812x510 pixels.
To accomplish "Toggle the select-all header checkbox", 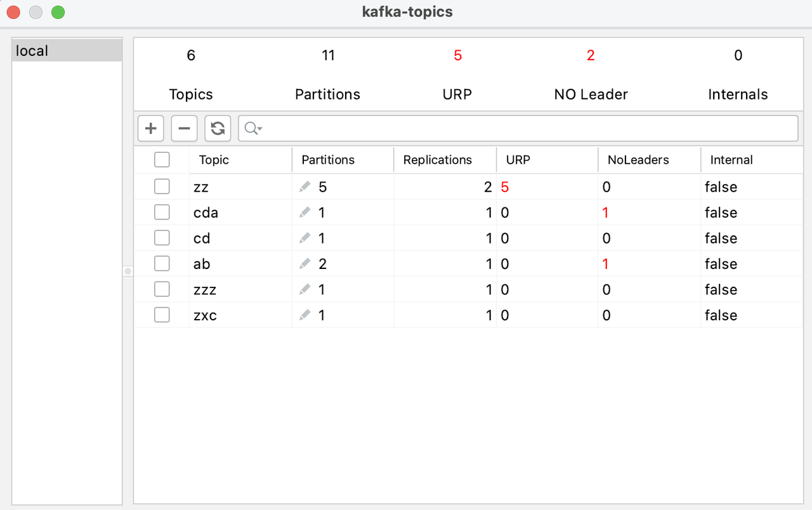I will [x=162, y=160].
